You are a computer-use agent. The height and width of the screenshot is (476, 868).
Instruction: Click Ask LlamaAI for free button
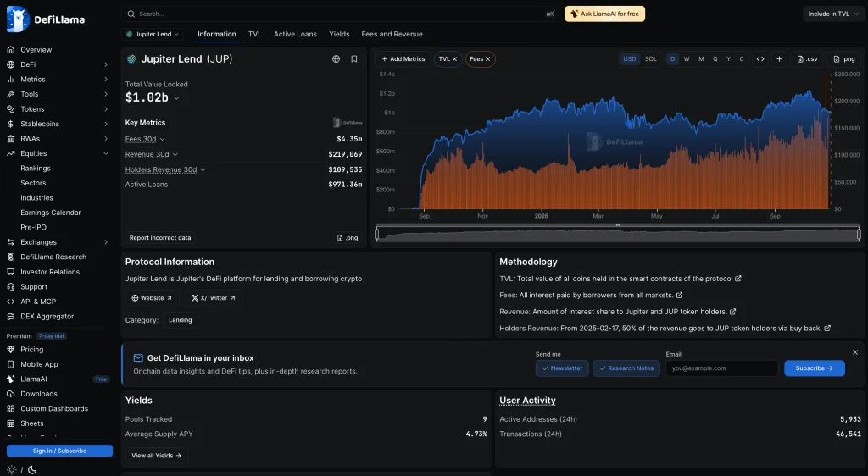604,14
